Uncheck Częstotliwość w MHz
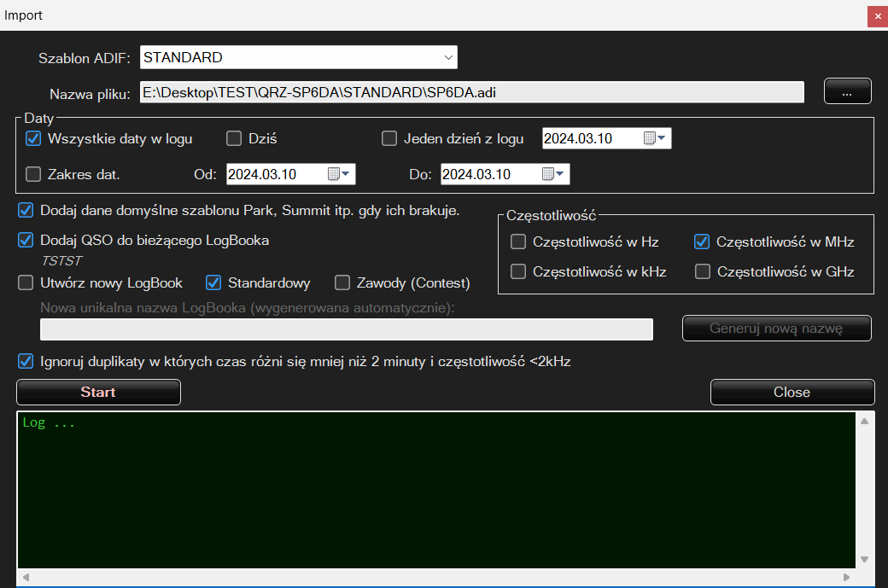 (703, 242)
